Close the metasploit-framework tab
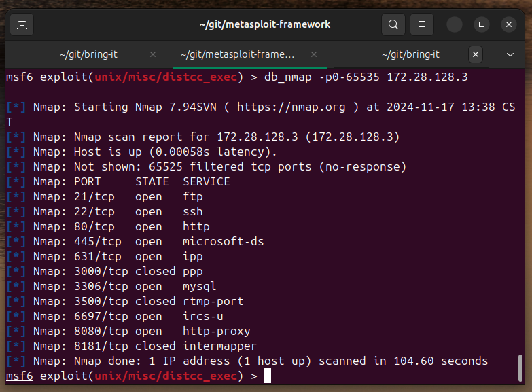The width and height of the screenshot is (532, 392). 314,54
